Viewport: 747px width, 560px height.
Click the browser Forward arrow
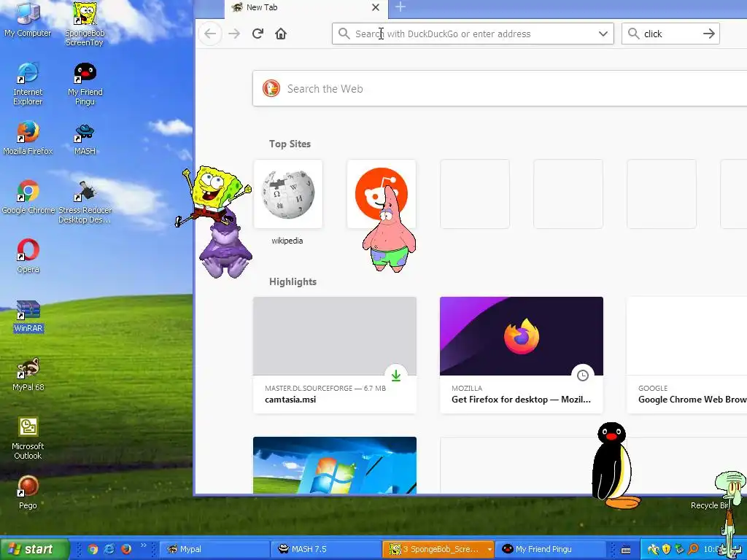[x=234, y=34]
